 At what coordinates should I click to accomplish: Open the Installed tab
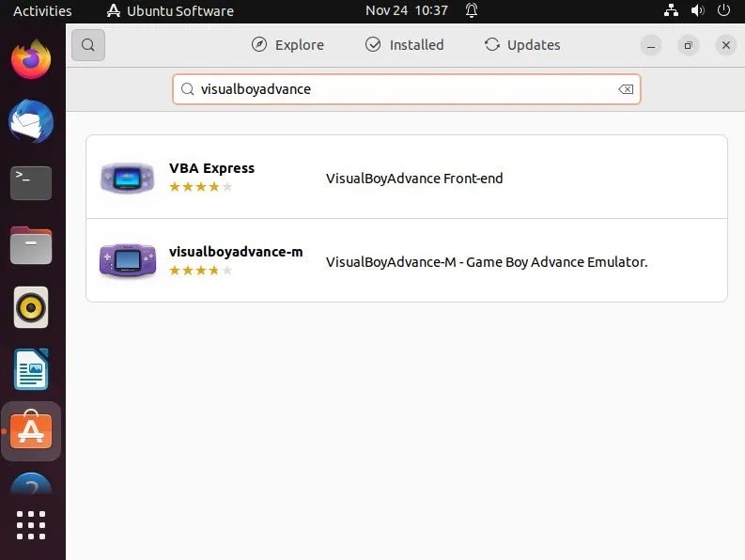tap(404, 45)
